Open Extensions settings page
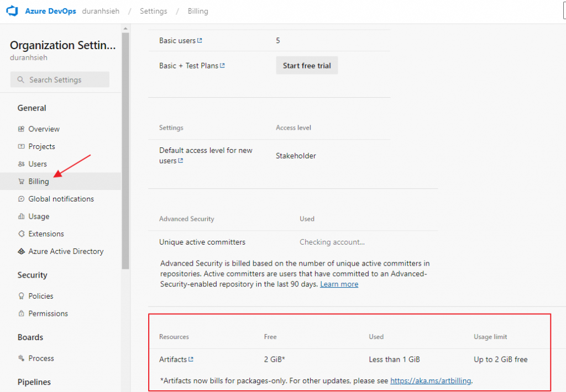This screenshot has height=392, width=566. coord(46,234)
